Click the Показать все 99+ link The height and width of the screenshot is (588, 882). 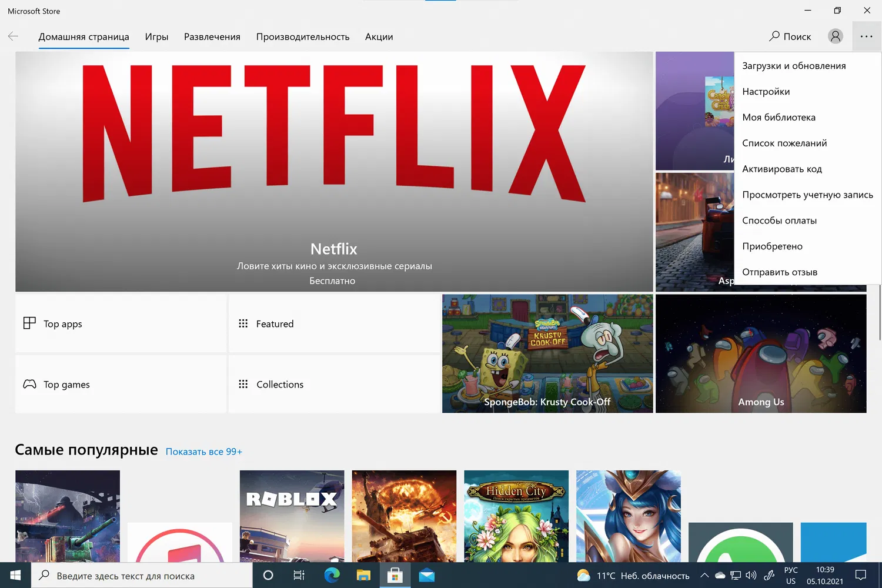(x=203, y=452)
